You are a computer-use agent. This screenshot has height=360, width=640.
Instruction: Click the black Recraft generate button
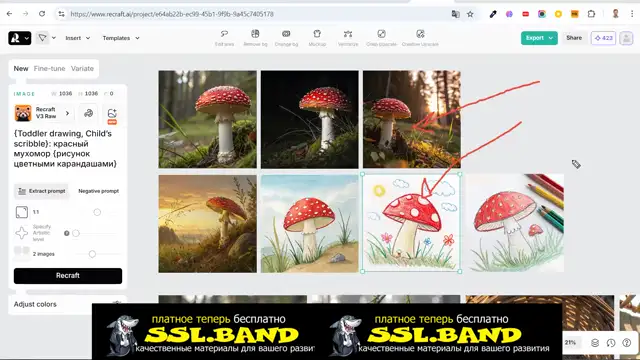coord(68,276)
